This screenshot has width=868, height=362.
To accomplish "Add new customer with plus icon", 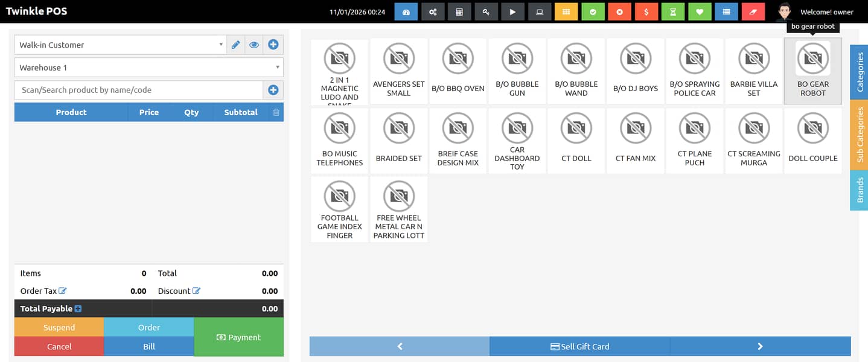I will [273, 45].
